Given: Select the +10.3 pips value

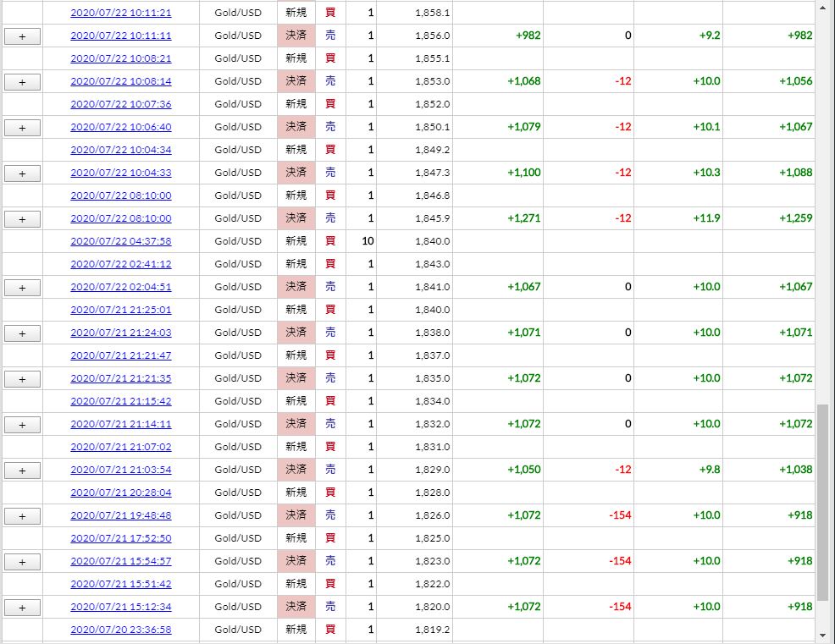Looking at the screenshot, I should click(706, 173).
